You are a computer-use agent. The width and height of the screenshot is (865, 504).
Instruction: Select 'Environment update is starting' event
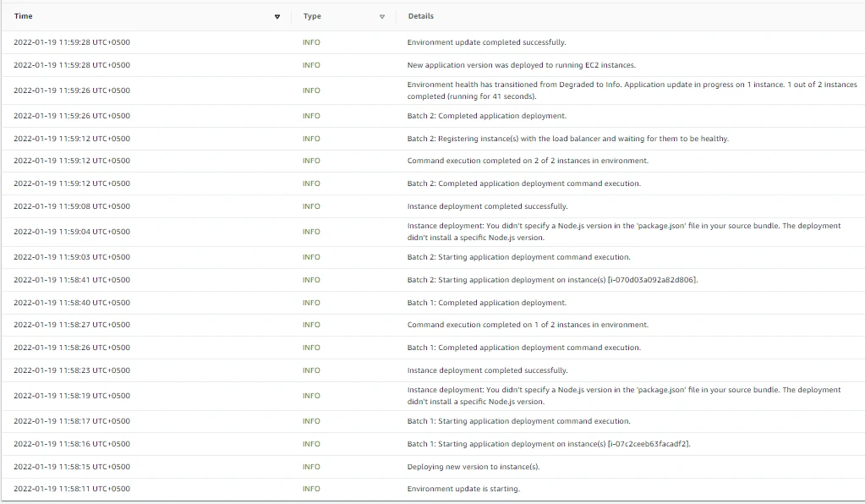463,489
